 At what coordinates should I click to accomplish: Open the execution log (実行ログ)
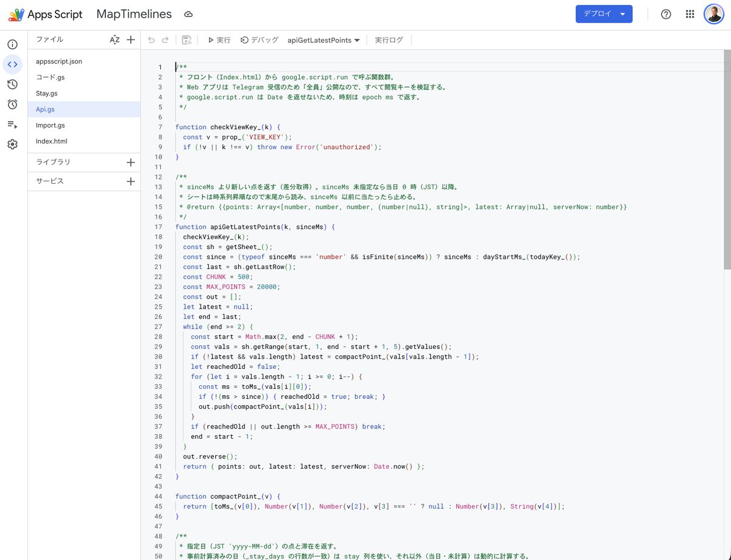pyautogui.click(x=389, y=40)
